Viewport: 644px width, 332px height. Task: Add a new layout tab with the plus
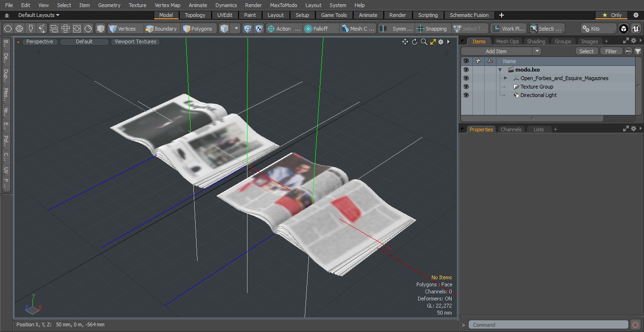coord(501,15)
